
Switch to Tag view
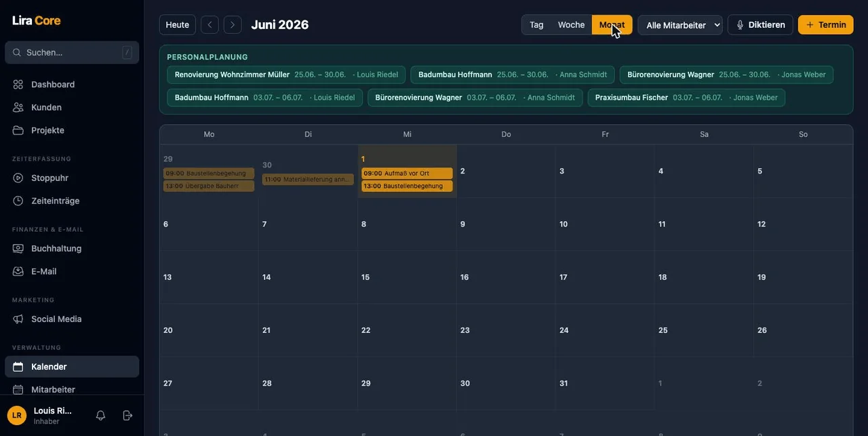(x=536, y=25)
